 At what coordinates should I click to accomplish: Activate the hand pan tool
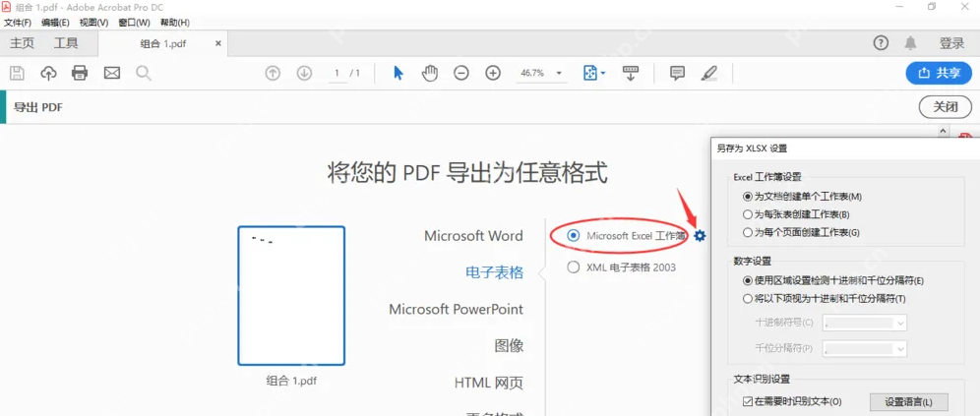(429, 73)
